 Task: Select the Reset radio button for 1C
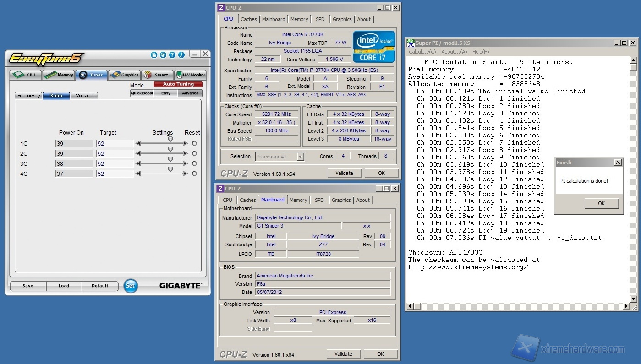coord(194,143)
